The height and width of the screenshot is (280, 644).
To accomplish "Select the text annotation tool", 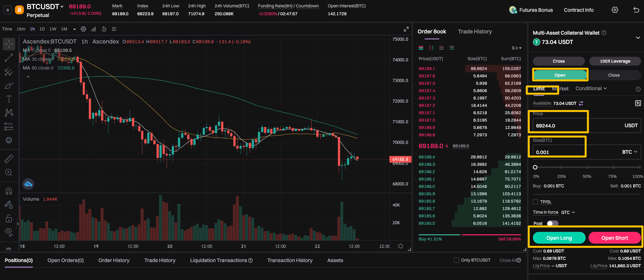I will coord(9,99).
